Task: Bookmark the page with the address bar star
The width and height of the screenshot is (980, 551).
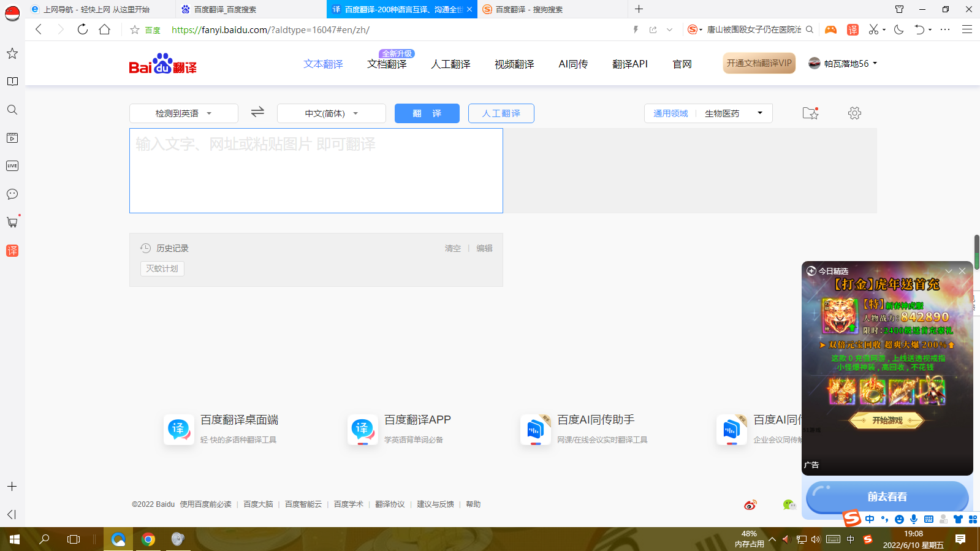Action: tap(135, 29)
